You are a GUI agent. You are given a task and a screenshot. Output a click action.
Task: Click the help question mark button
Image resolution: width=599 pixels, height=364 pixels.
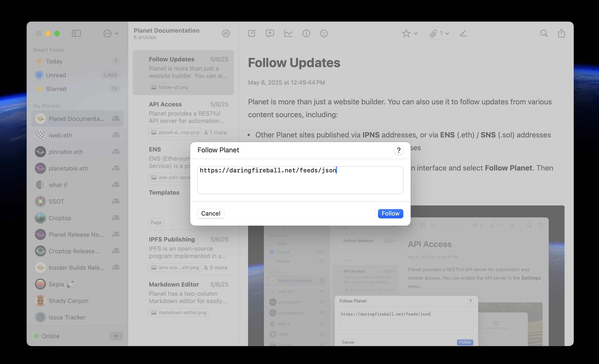[398, 150]
